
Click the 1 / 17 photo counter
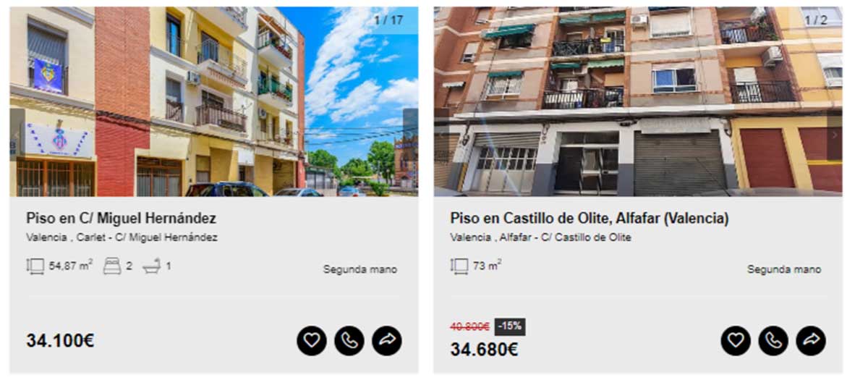(389, 20)
